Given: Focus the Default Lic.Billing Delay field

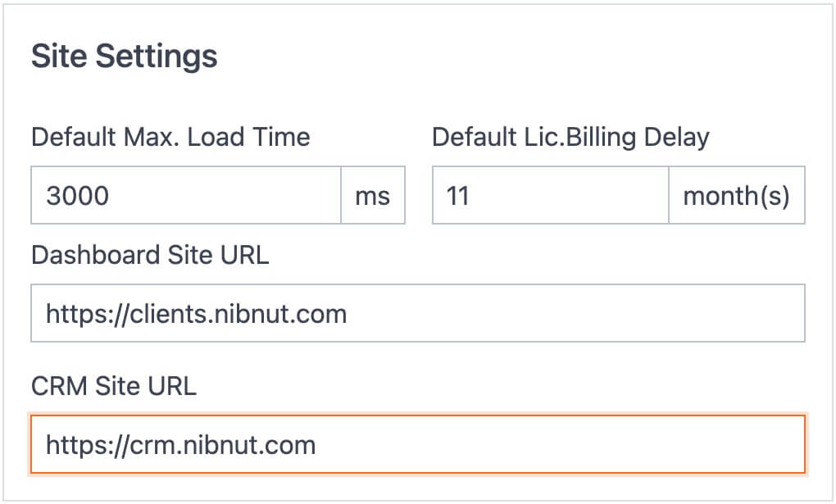Looking at the screenshot, I should [x=550, y=195].
